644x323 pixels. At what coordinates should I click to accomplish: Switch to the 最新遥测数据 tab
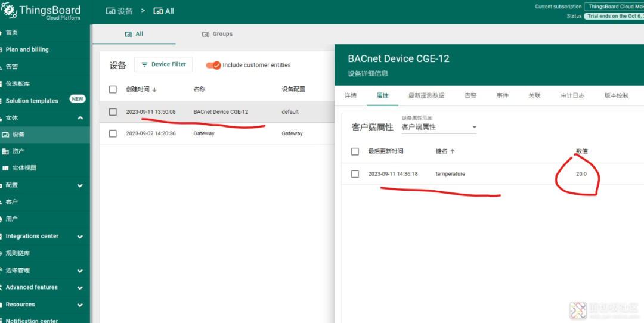[x=426, y=95]
